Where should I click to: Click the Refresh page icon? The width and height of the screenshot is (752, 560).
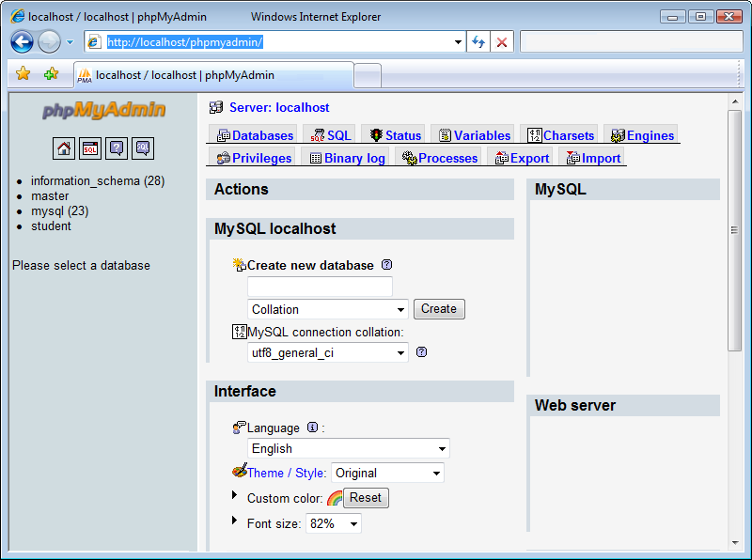pyautogui.click(x=478, y=42)
